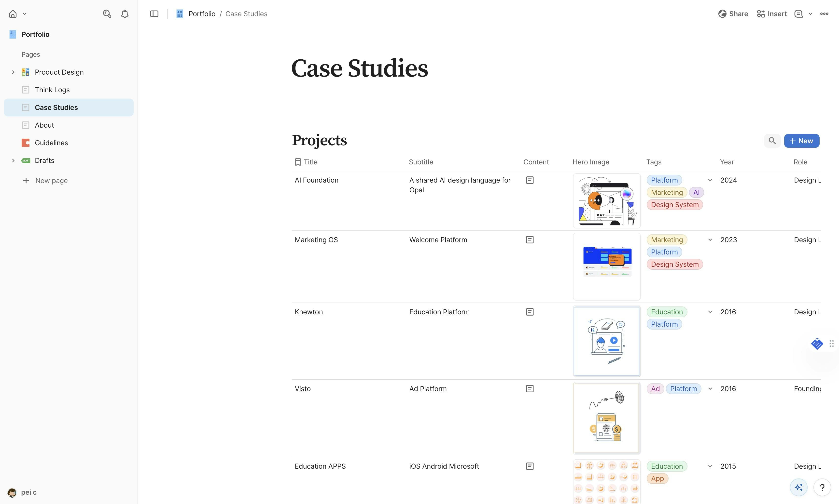Open the help question mark button
The image size is (839, 504).
click(x=822, y=487)
